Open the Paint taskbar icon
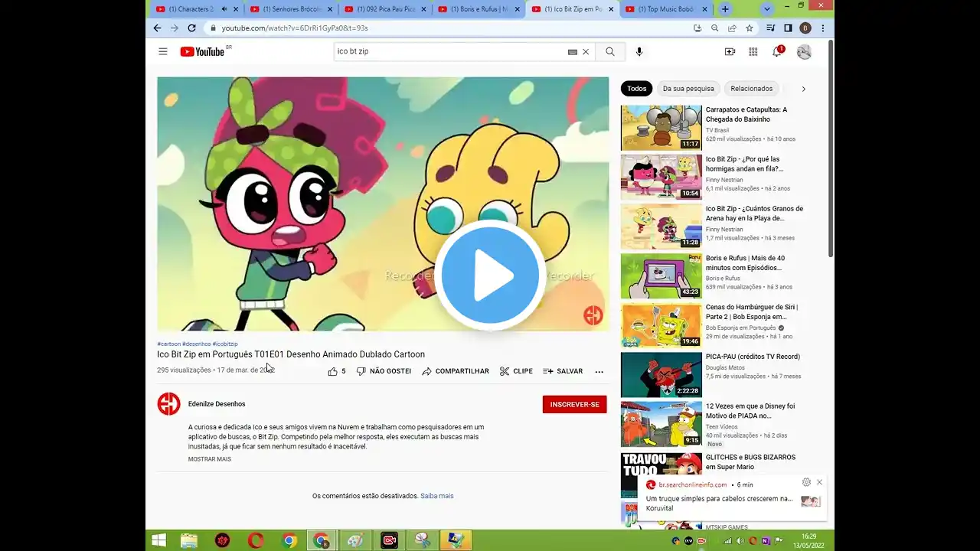Viewport: 980px width, 551px height. click(x=356, y=540)
